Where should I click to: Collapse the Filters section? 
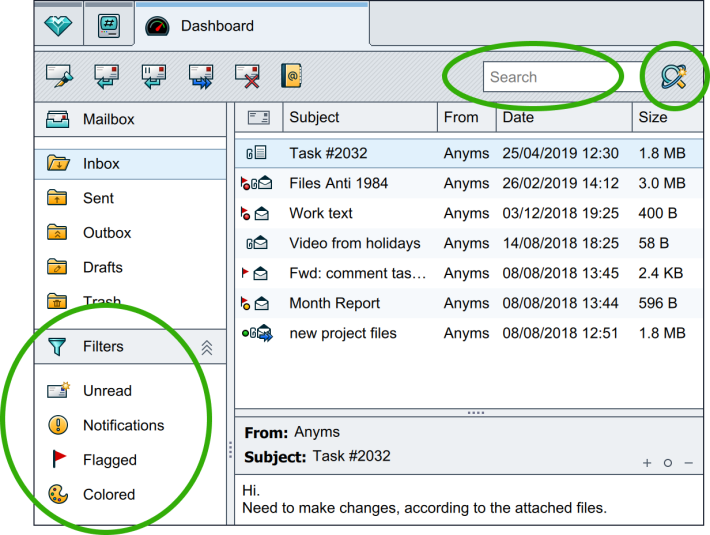pyautogui.click(x=206, y=347)
